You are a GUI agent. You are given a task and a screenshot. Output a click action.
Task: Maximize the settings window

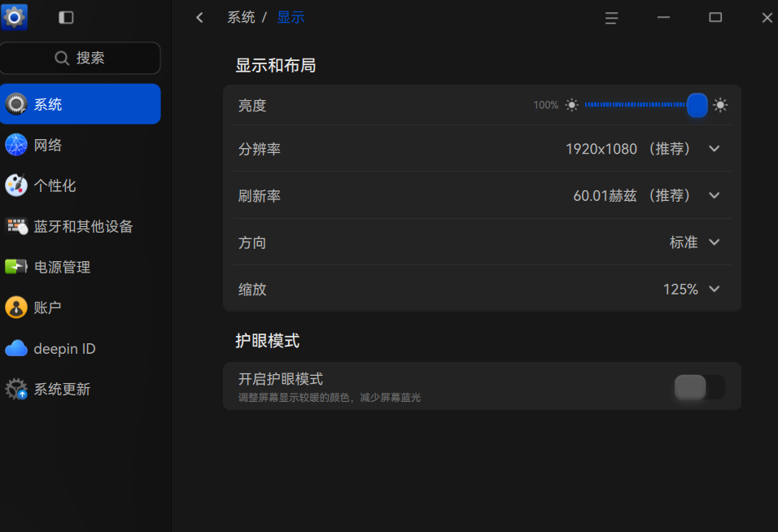click(x=715, y=18)
